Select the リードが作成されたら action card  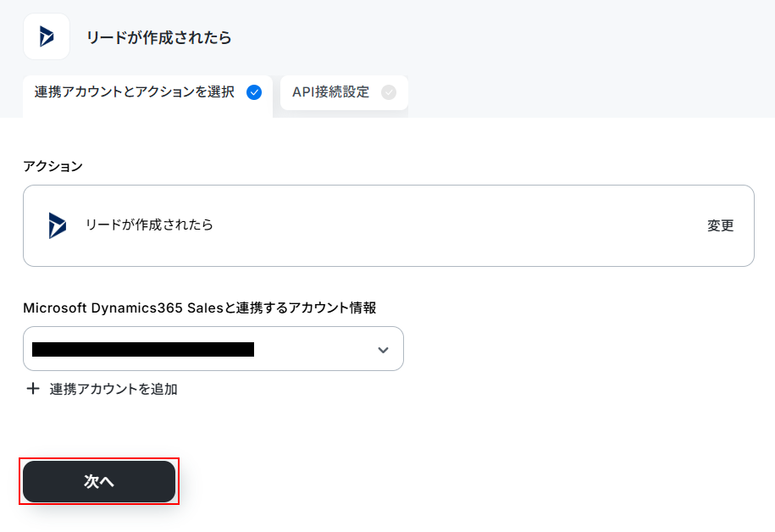(389, 226)
